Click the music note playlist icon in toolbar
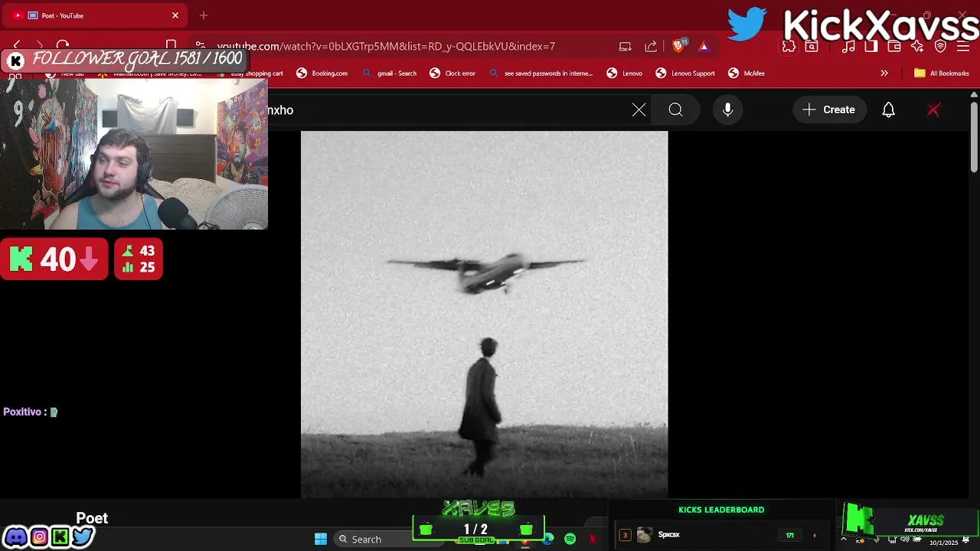The height and width of the screenshot is (551, 980). click(x=848, y=47)
